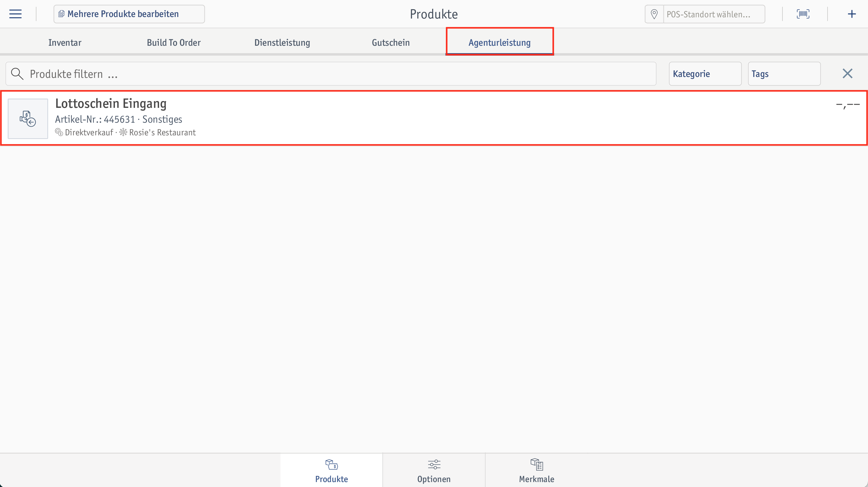Viewport: 868px width, 487px height.
Task: Open the hamburger main menu
Action: pyautogui.click(x=15, y=14)
